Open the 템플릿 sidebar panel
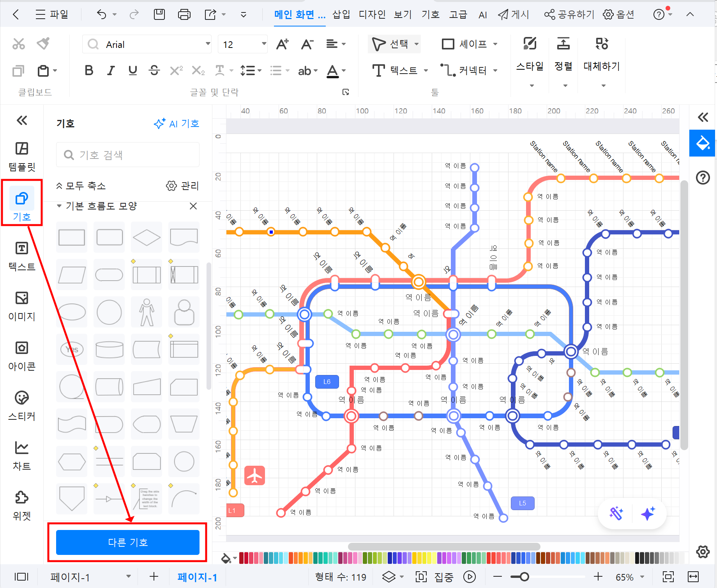This screenshot has width=717, height=588. pyautogui.click(x=22, y=157)
